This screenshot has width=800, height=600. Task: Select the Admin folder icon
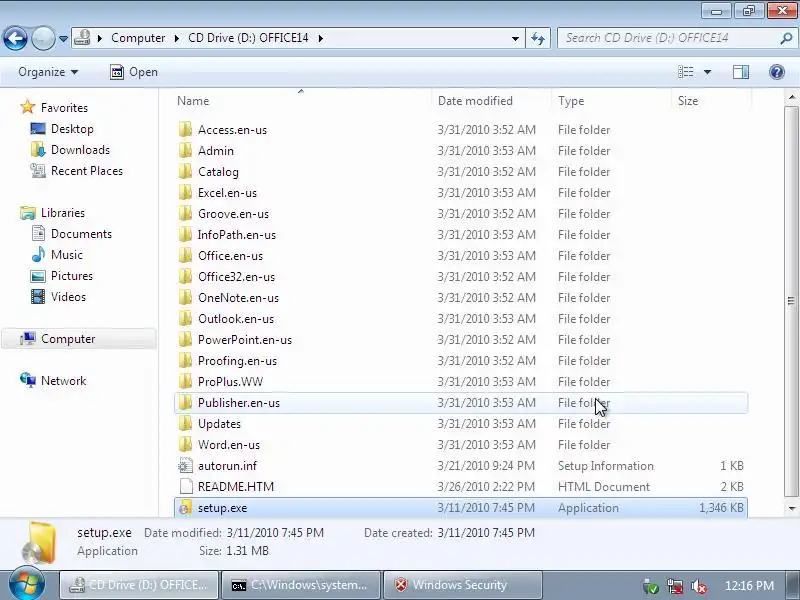click(185, 151)
